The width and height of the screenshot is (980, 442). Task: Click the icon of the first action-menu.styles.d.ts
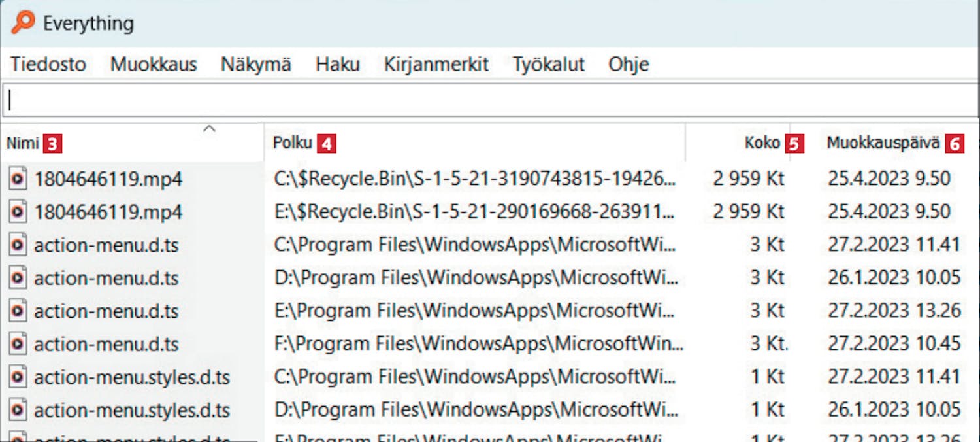click(x=18, y=377)
